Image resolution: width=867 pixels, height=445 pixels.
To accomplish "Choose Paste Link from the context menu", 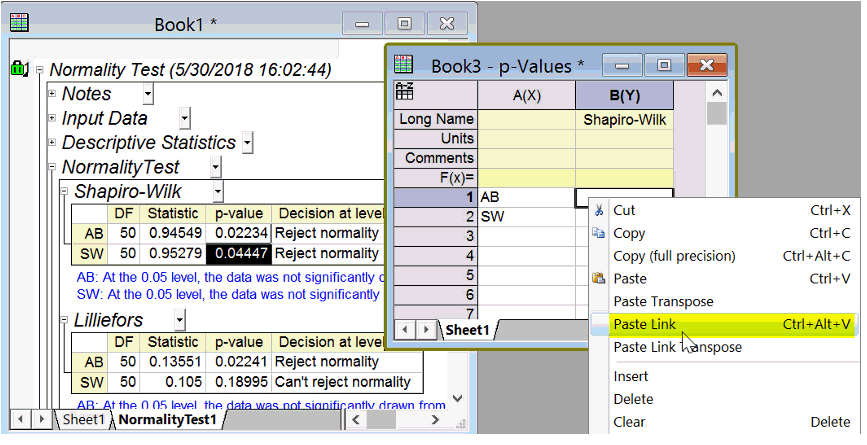I will pos(722,324).
